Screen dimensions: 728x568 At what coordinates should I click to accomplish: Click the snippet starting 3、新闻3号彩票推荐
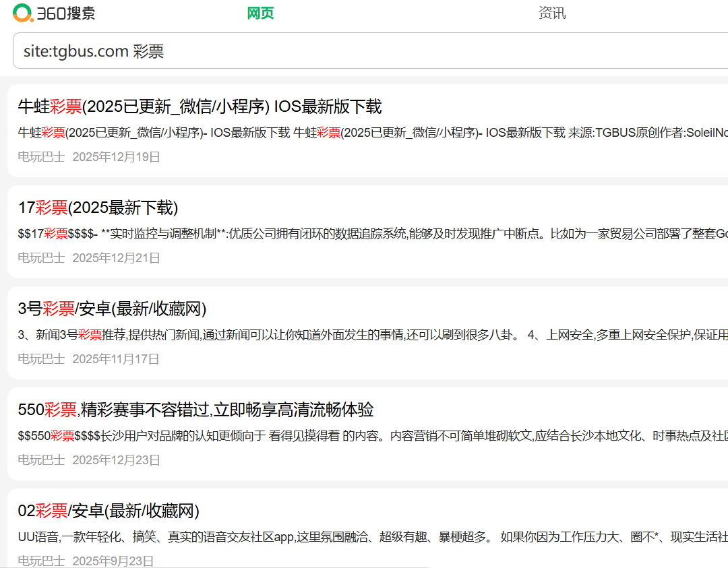[373, 335]
